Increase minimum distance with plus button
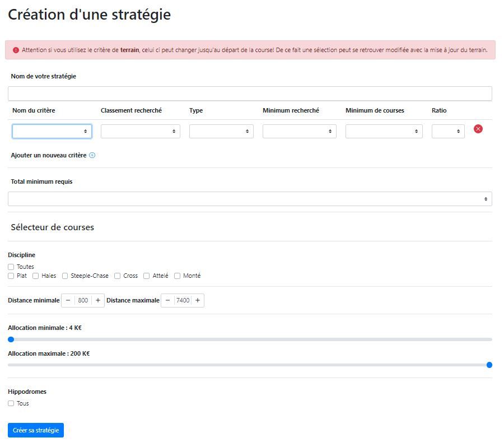Image resolution: width=504 pixels, height=447 pixels. point(98,301)
